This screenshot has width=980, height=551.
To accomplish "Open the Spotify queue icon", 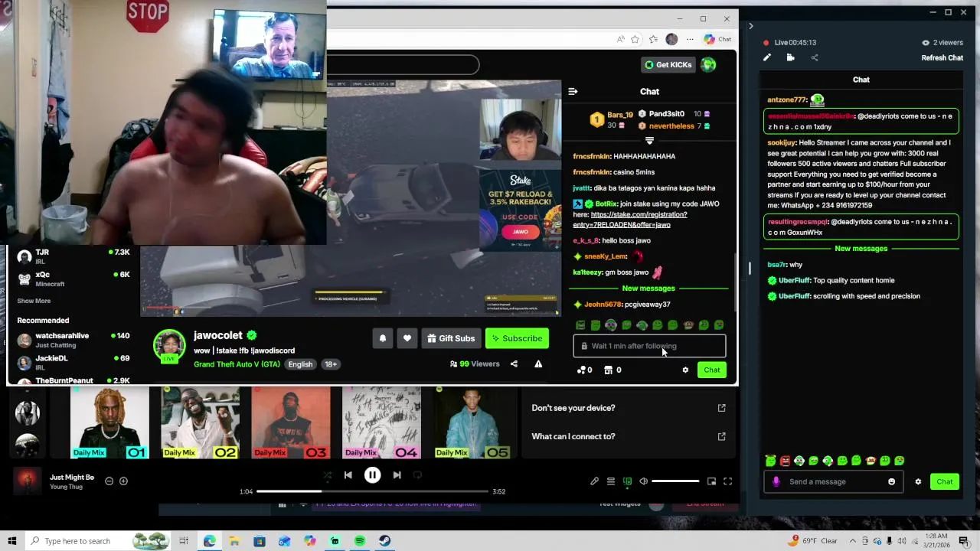I will coord(610,481).
